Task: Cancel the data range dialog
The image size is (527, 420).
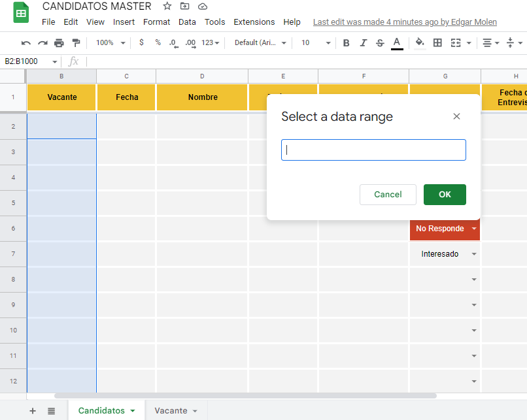Action: [x=388, y=195]
